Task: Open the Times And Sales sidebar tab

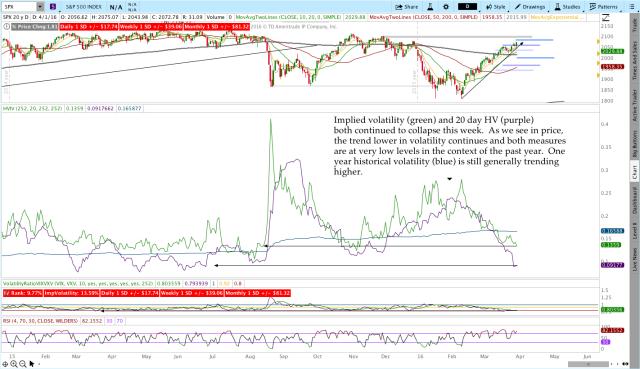Action: [x=635, y=60]
